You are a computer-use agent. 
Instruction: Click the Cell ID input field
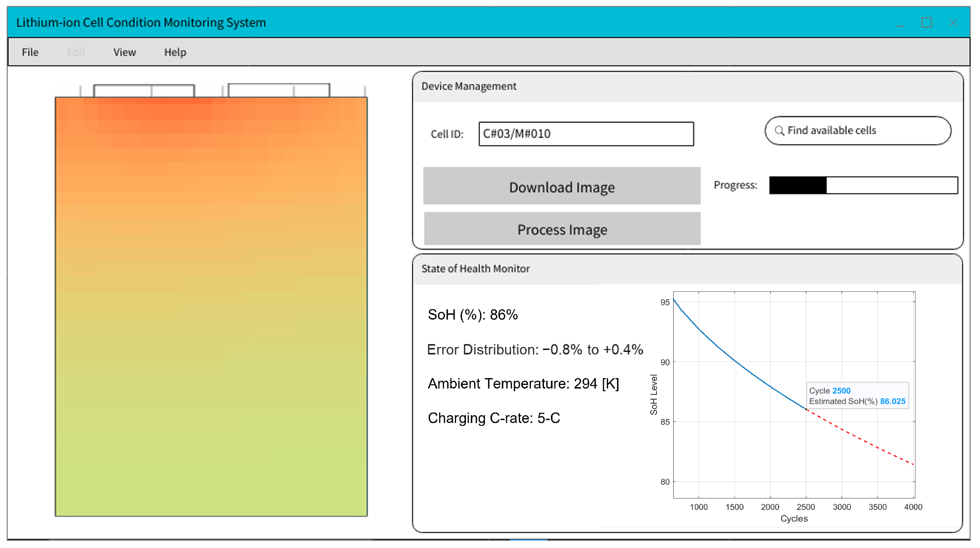click(x=586, y=134)
